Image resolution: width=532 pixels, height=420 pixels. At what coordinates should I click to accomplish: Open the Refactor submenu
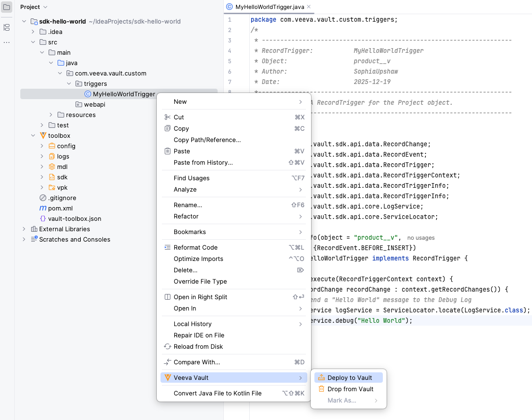click(x=234, y=217)
